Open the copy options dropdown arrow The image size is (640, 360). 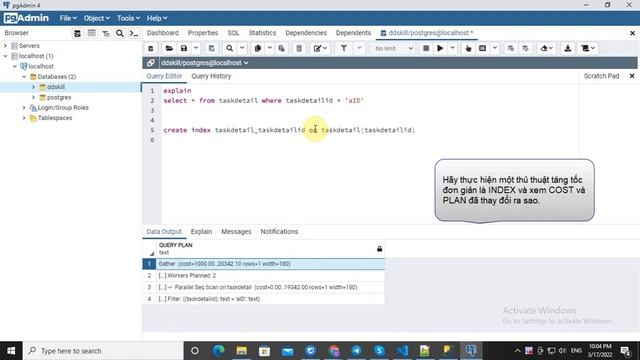coord(269,48)
